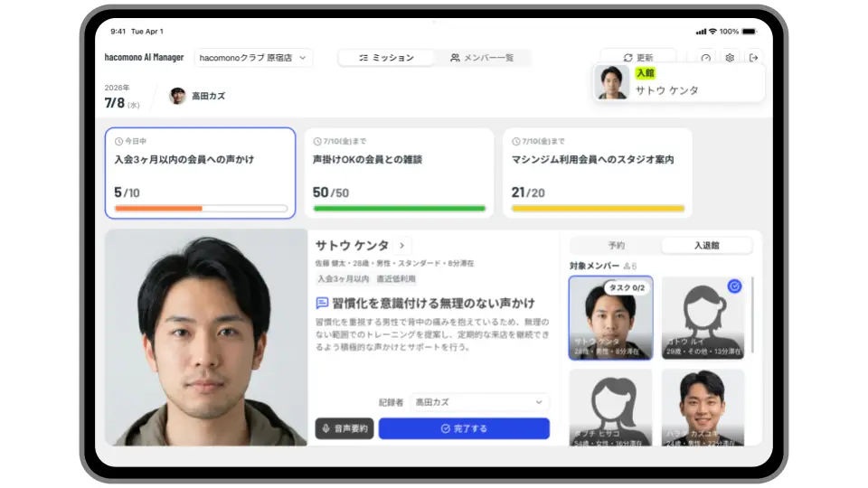The height and width of the screenshot is (488, 868).
Task: Expand サトウ ケンタ details with chevron
Action: (x=401, y=245)
